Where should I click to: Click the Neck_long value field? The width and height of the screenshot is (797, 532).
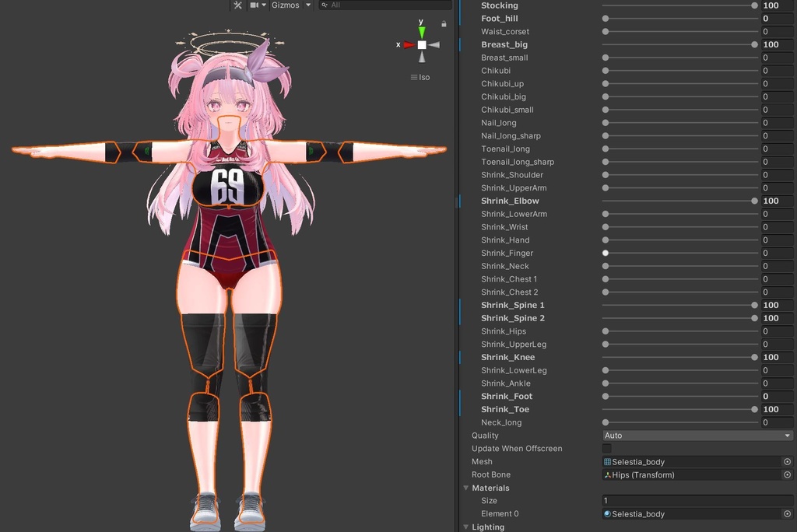[x=777, y=422]
